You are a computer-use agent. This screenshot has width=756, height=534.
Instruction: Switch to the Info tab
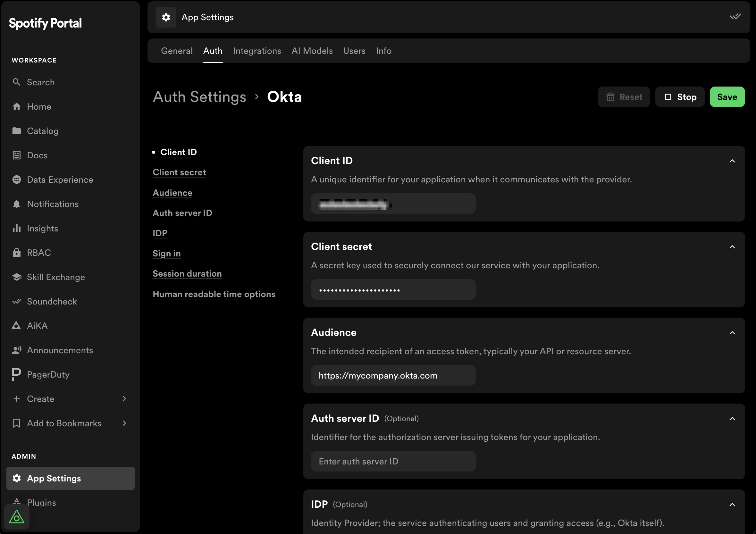[383, 51]
